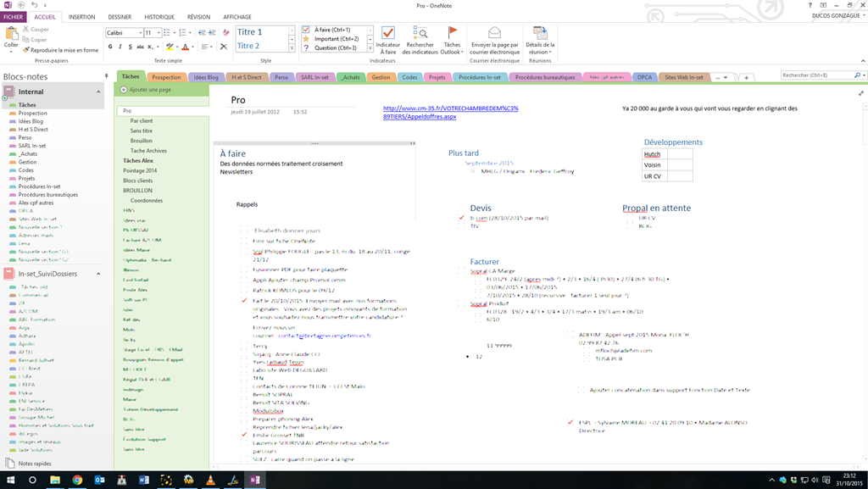Check the box beside Patrick KOMLOS
868x489 pixels.
244,290
